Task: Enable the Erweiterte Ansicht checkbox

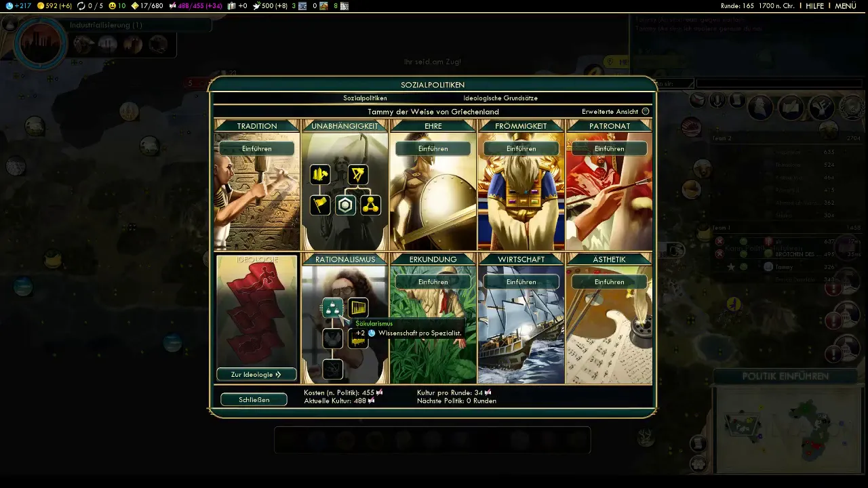Action: click(646, 111)
